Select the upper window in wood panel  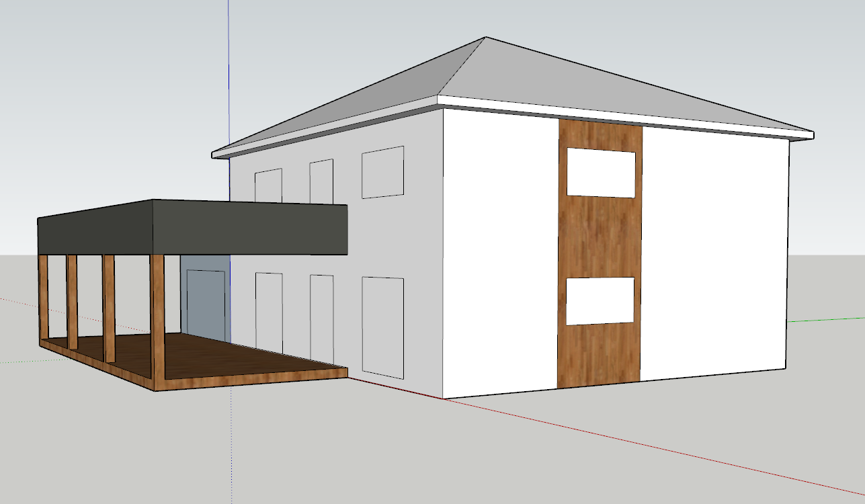[601, 173]
